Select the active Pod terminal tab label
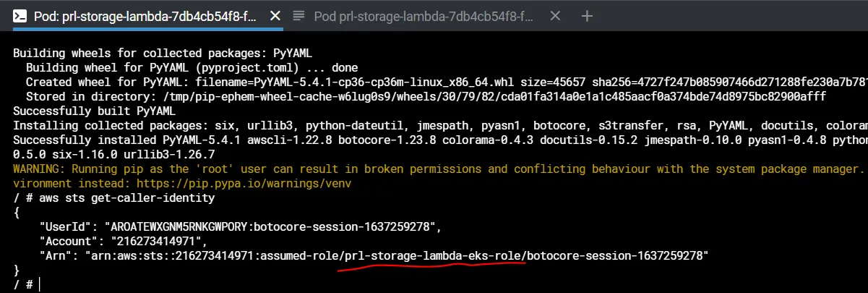 (145, 16)
